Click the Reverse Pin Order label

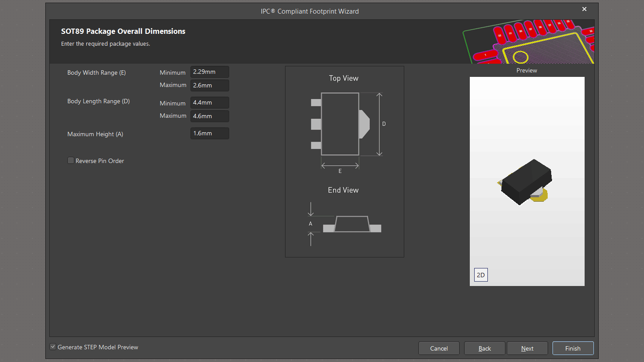[100, 161]
